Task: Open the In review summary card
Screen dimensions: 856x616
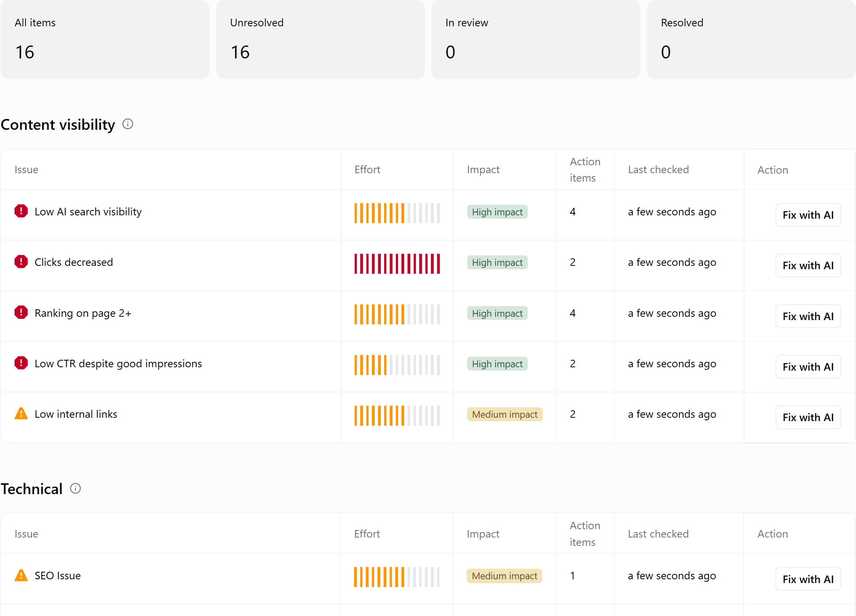Action: [536, 39]
